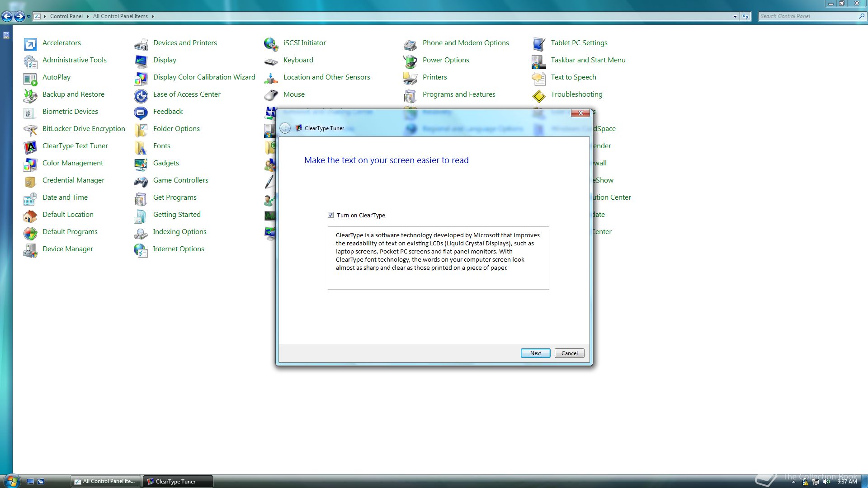
Task: Click the Credential Manager icon
Action: pos(30,181)
